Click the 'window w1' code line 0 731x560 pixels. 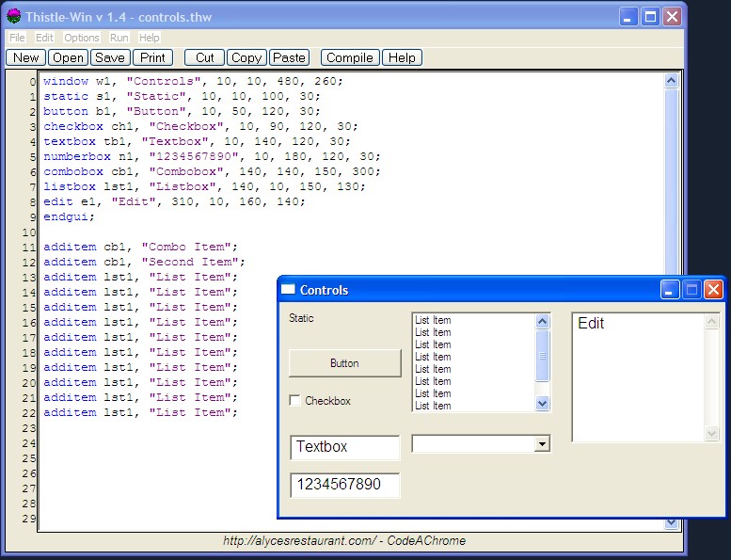point(194,81)
